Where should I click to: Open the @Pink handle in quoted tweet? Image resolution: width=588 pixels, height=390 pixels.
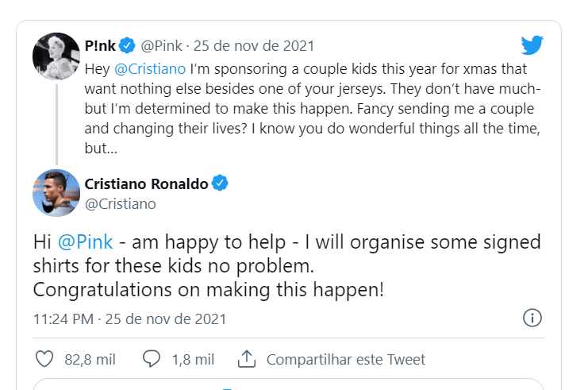[x=162, y=45]
